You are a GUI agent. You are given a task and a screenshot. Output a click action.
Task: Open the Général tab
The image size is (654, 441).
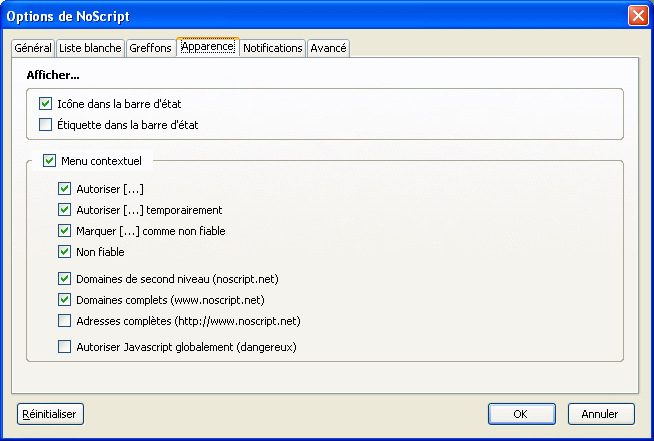click(33, 48)
